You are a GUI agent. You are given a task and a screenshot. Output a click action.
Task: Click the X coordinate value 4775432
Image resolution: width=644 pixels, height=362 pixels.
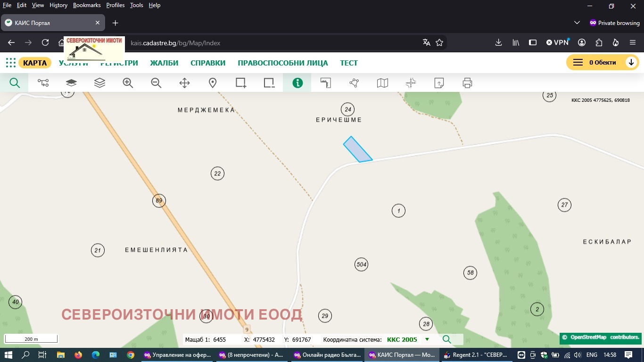(264, 339)
